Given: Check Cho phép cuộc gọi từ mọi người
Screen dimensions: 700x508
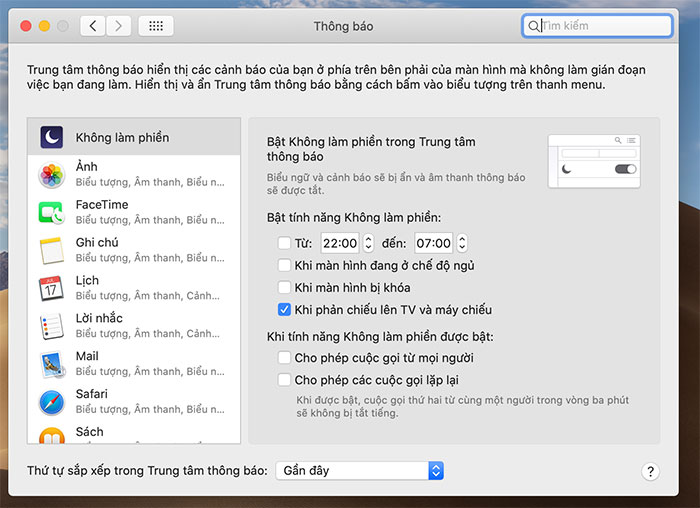Looking at the screenshot, I should pos(284,358).
